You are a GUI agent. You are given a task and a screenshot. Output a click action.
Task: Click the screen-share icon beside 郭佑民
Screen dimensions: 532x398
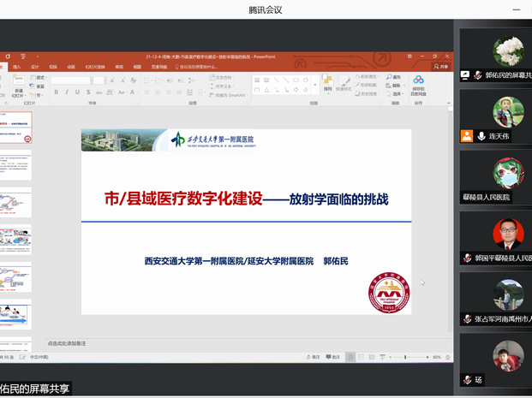[465, 75]
